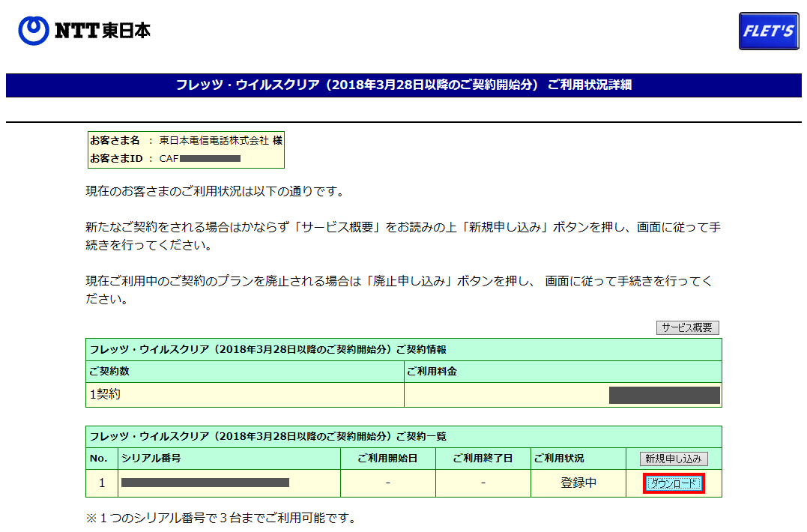Viewport: 807px width, 532px height.
Task: Click the ご利用料金 column header
Action: (x=563, y=372)
